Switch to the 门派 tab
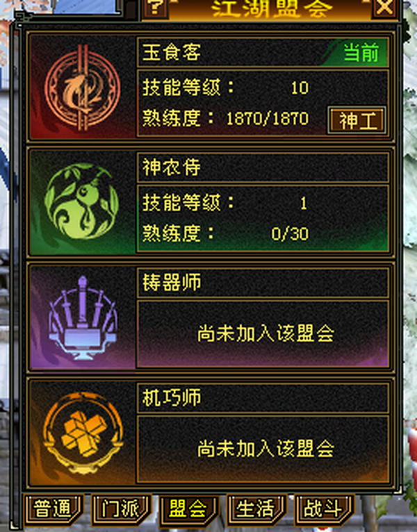The width and height of the screenshot is (417, 532). pyautogui.click(x=120, y=508)
